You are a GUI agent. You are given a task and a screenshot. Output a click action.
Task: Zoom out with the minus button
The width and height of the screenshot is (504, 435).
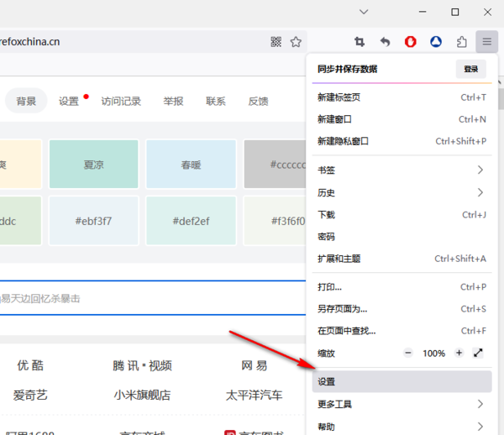coord(408,354)
